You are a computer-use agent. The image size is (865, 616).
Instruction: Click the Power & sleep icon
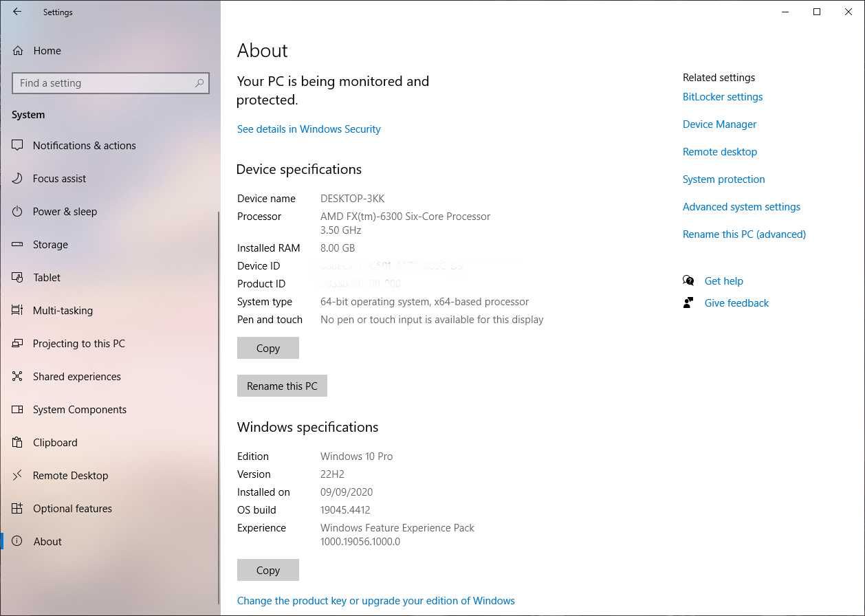(x=18, y=211)
